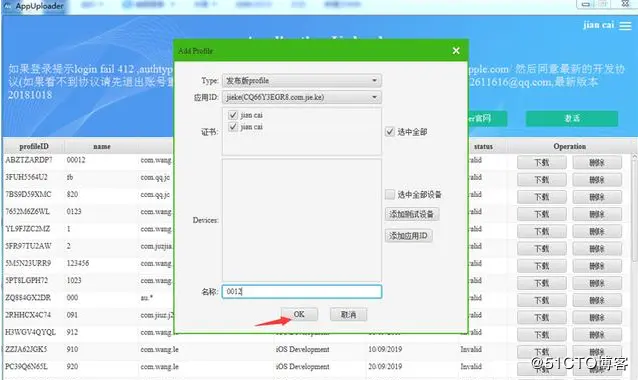Delete profile 5FR97TU2AW with 删除
The width and height of the screenshot is (638, 380).
click(x=597, y=249)
